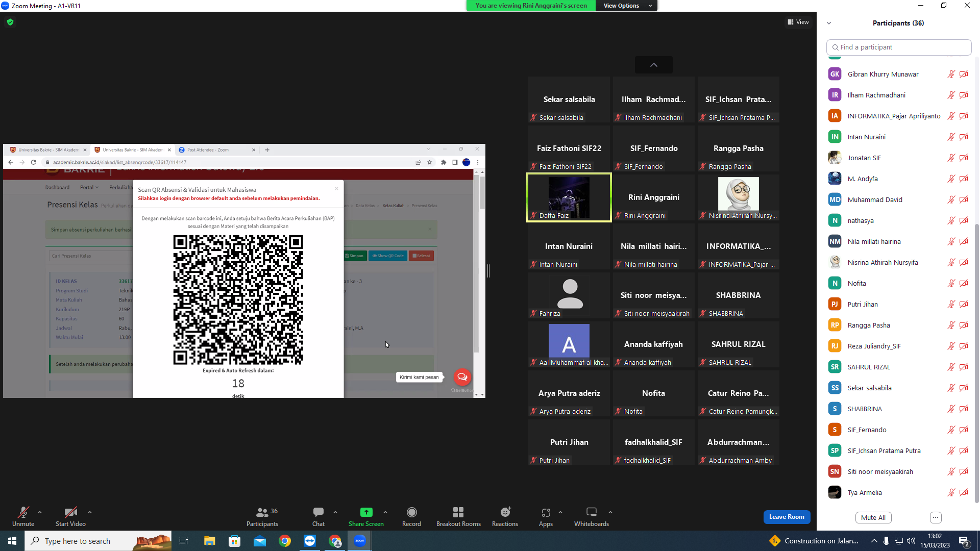This screenshot has height=551, width=980.
Task: Select the Daffa Faiz video thumbnail
Action: click(569, 197)
